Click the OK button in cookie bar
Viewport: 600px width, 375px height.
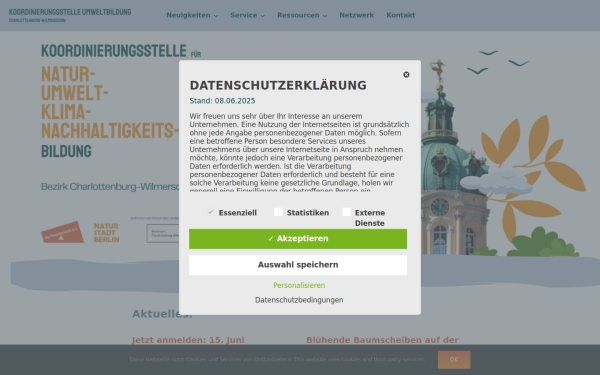454,360
